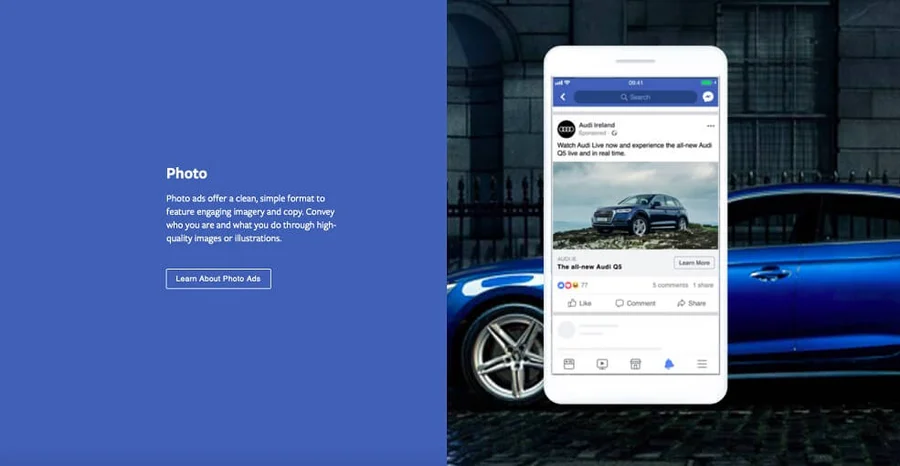This screenshot has height=466, width=900.
Task: Click the Facebook Search field
Action: [635, 97]
